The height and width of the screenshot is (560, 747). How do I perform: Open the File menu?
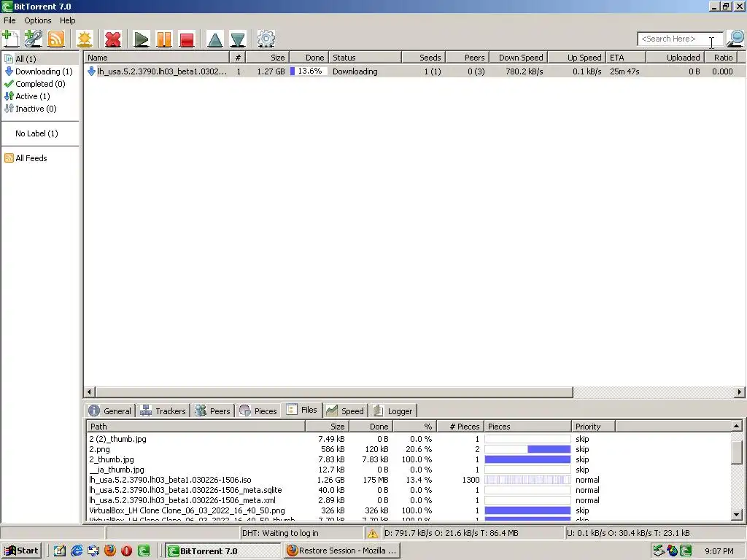9,20
